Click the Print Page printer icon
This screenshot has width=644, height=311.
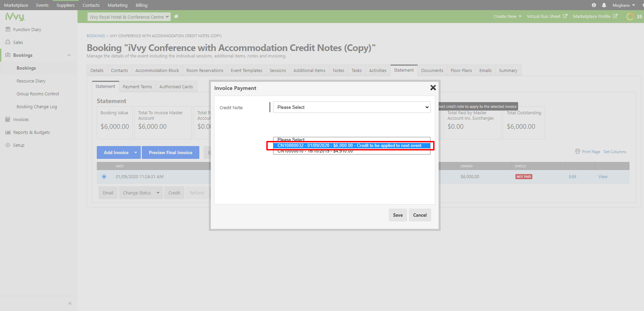(x=578, y=151)
